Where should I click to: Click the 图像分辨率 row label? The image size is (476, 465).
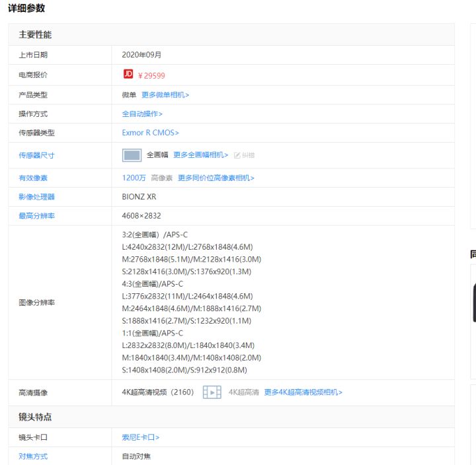[x=36, y=303]
